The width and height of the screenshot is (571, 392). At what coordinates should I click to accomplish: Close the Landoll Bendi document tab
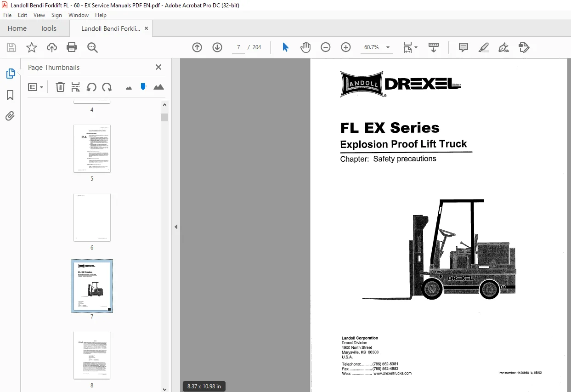[x=147, y=28]
